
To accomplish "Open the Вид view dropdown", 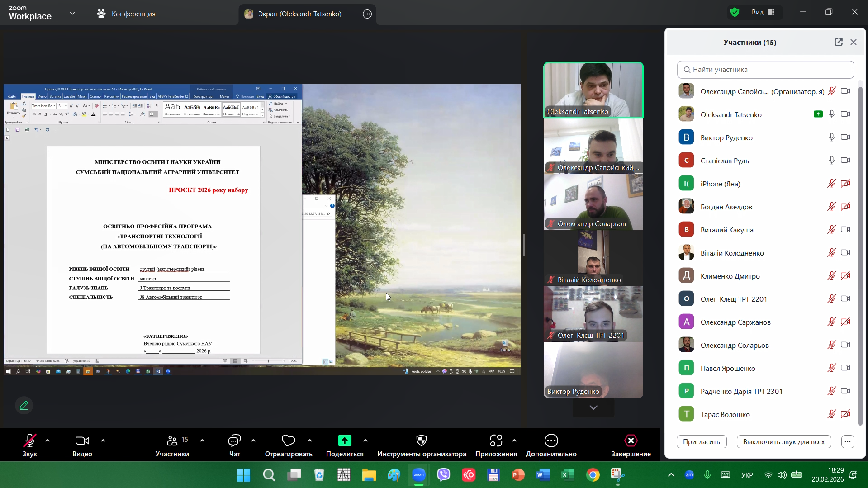I will click(x=763, y=12).
